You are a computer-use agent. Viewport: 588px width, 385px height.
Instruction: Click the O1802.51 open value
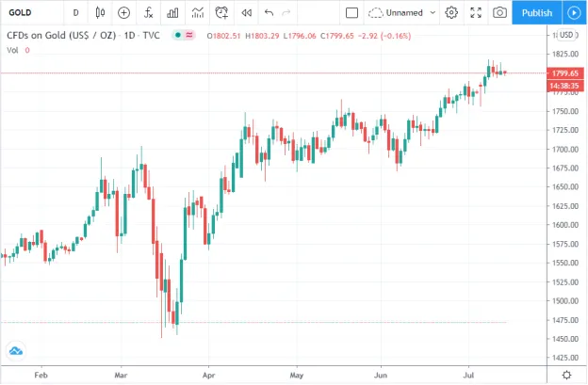click(x=223, y=36)
